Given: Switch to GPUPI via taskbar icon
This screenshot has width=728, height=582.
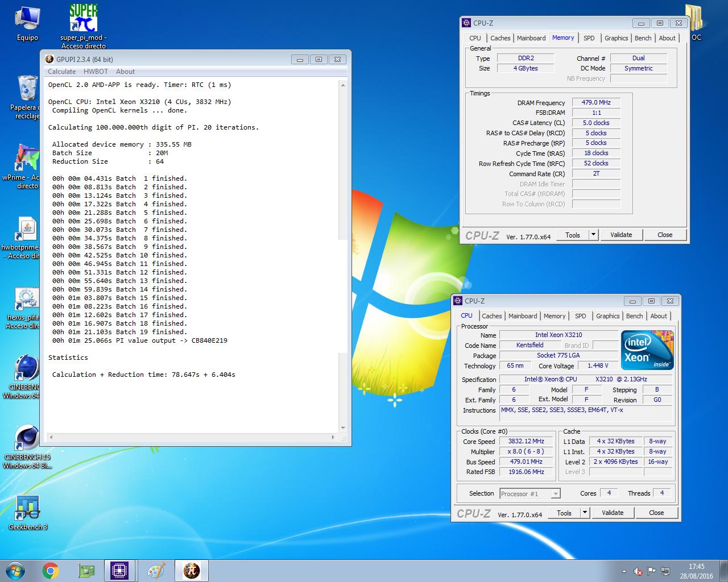Looking at the screenshot, I should click(x=191, y=571).
